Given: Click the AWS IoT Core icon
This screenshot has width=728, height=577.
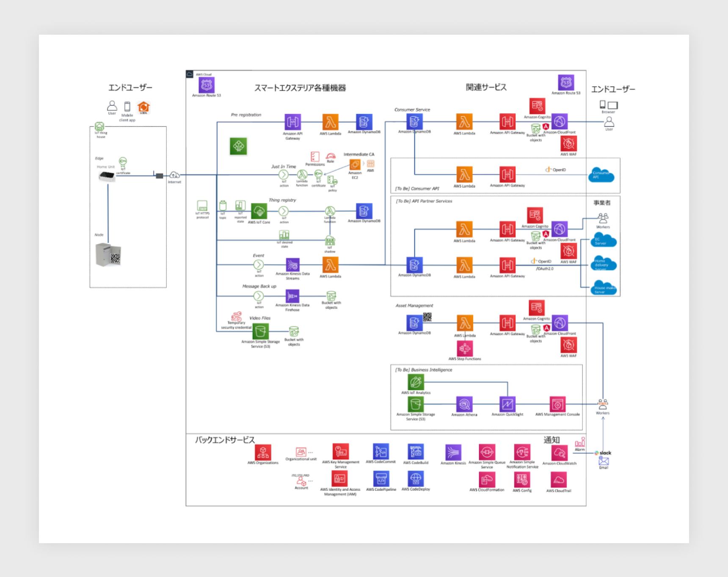Looking at the screenshot, I should (x=259, y=211).
